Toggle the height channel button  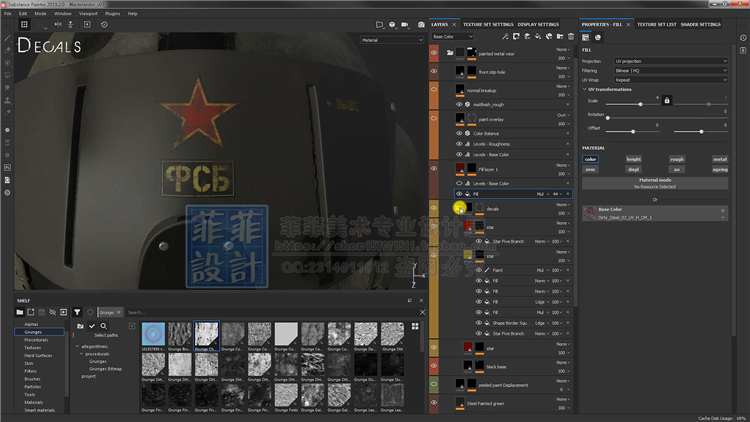(633, 159)
